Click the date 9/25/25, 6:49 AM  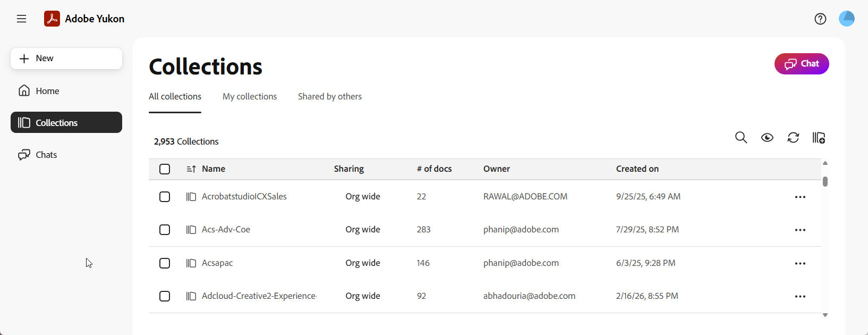click(648, 197)
